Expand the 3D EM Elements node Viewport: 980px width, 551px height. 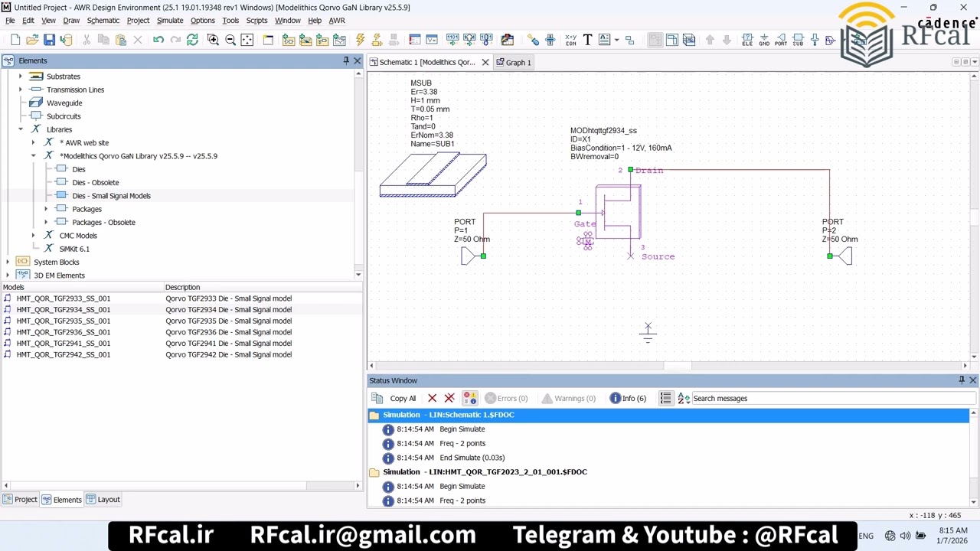click(8, 275)
